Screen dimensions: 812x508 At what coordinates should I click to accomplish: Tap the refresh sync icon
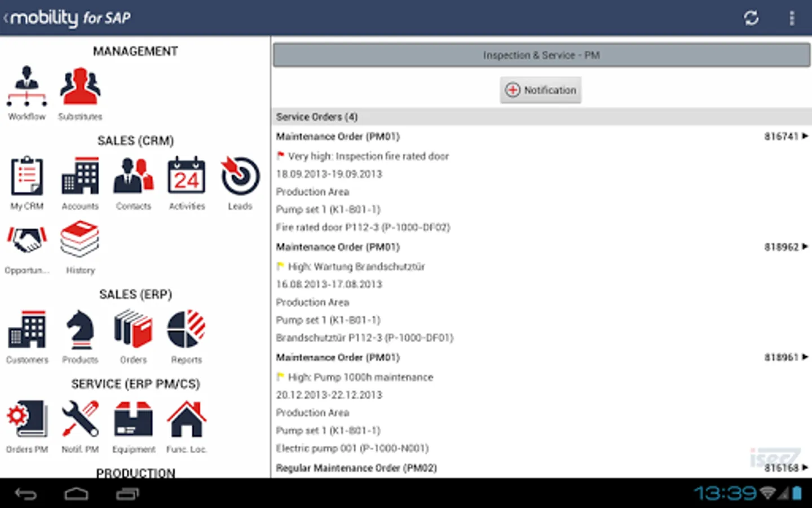click(x=751, y=18)
